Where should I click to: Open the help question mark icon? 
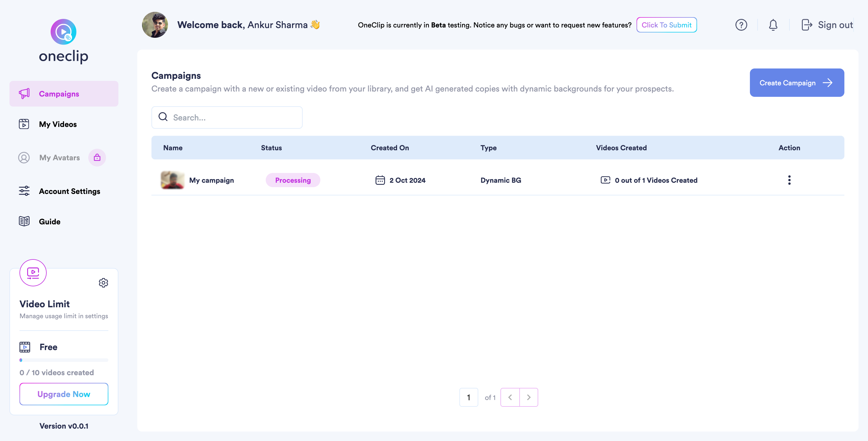(x=741, y=25)
